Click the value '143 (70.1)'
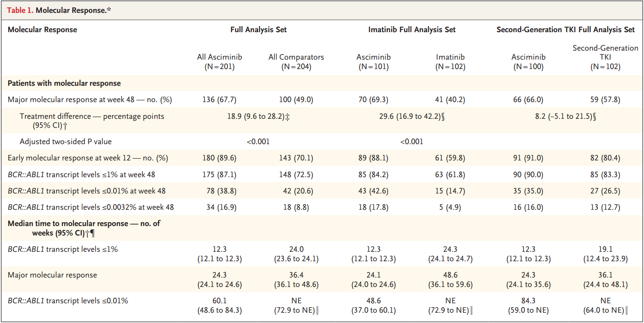 tap(297, 158)
